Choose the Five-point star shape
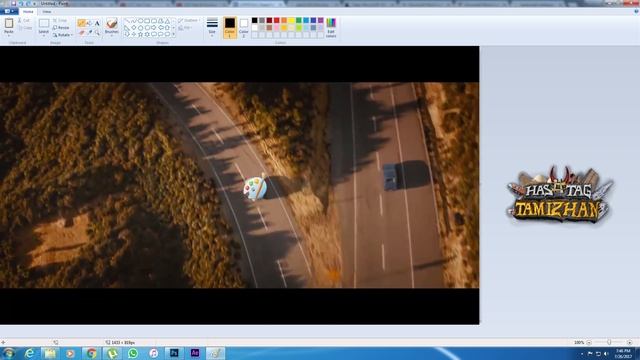This screenshot has width=640, height=360. [140, 34]
